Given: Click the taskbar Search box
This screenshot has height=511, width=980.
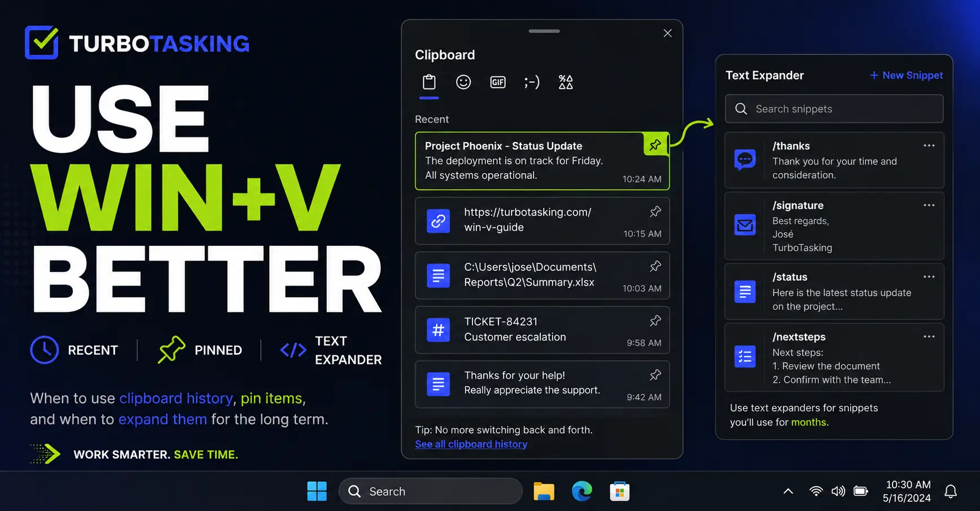Looking at the screenshot, I should (x=431, y=491).
